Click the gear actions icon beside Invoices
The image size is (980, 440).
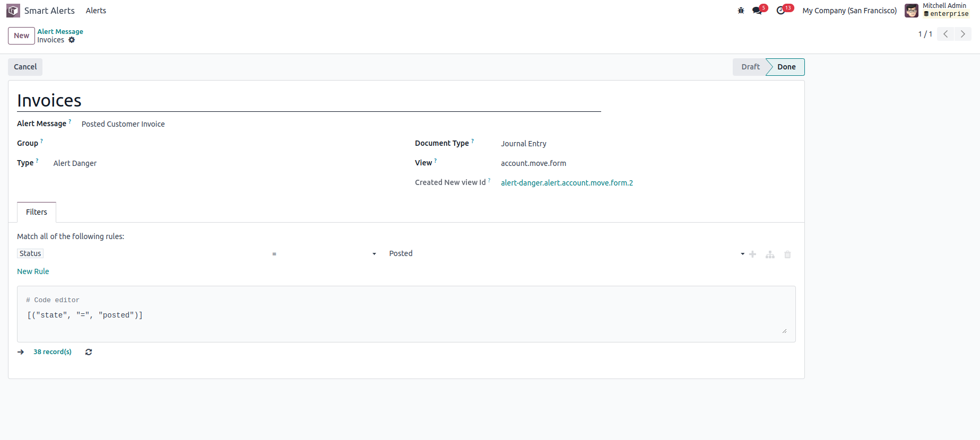point(72,40)
